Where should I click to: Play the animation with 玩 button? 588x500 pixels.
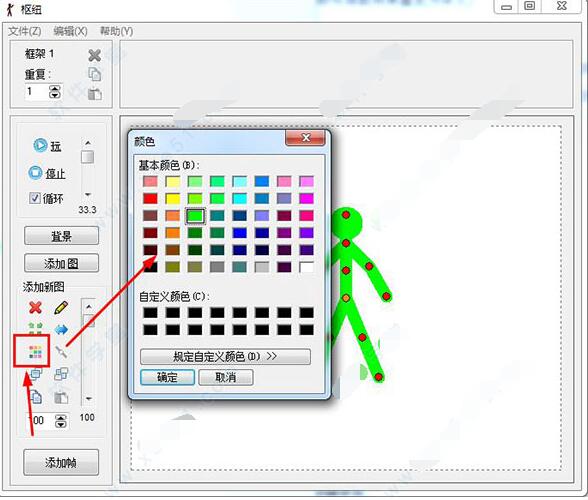pos(47,146)
